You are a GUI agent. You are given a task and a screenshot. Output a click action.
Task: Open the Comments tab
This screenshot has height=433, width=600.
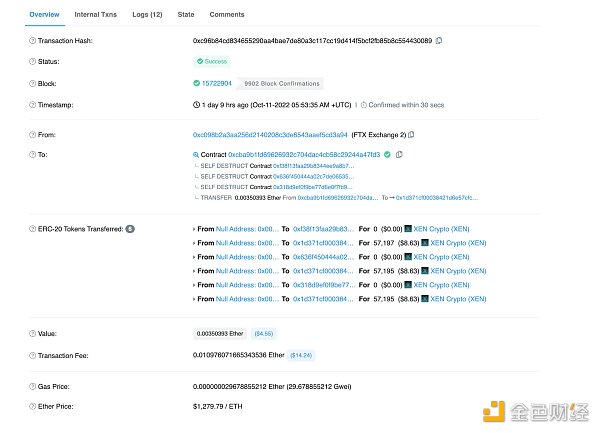click(x=227, y=15)
